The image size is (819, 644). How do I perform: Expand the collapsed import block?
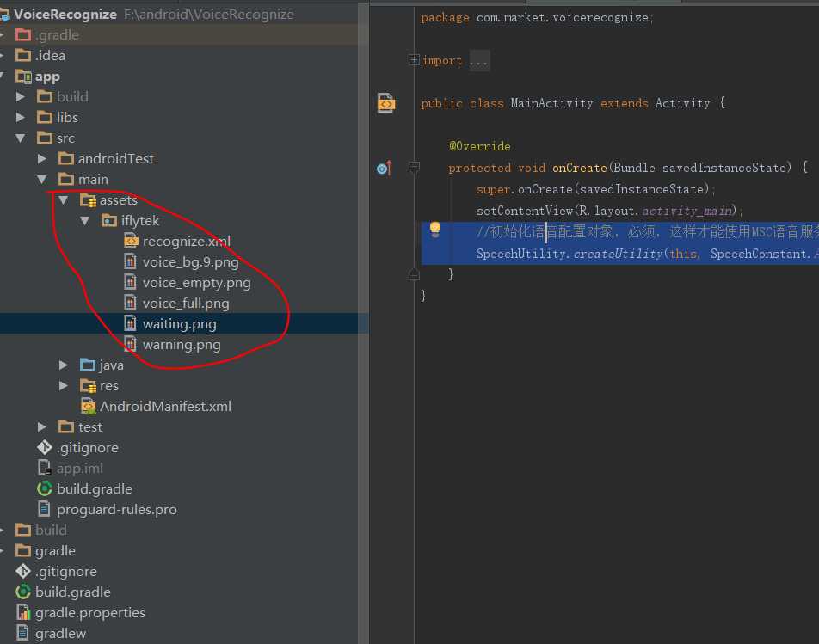[x=414, y=59]
